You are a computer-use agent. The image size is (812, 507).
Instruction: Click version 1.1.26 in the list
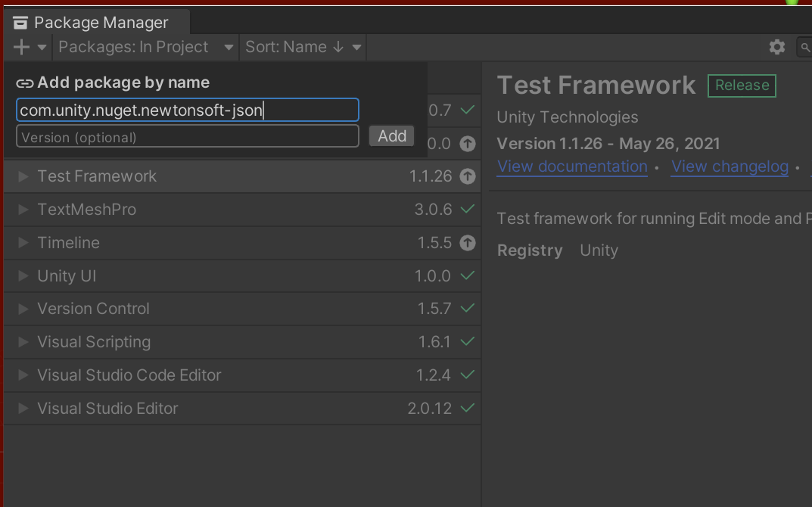coord(431,176)
